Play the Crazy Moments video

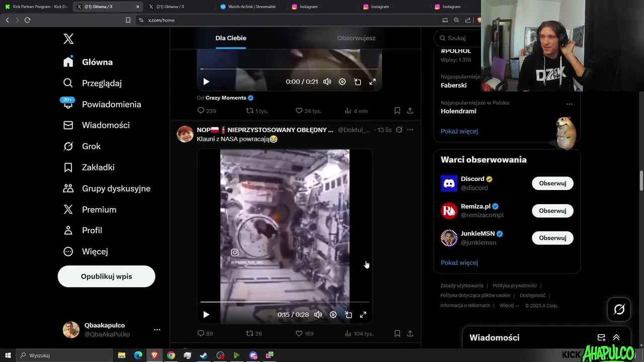pyautogui.click(x=206, y=81)
